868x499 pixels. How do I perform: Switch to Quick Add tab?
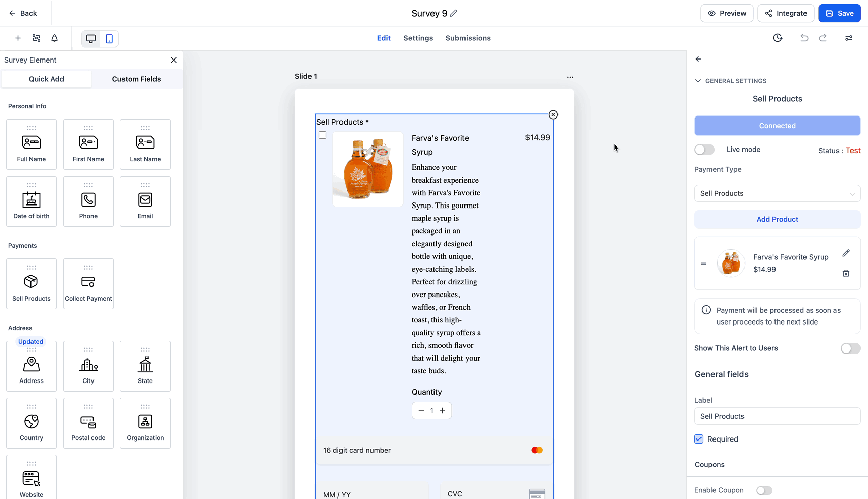point(46,79)
